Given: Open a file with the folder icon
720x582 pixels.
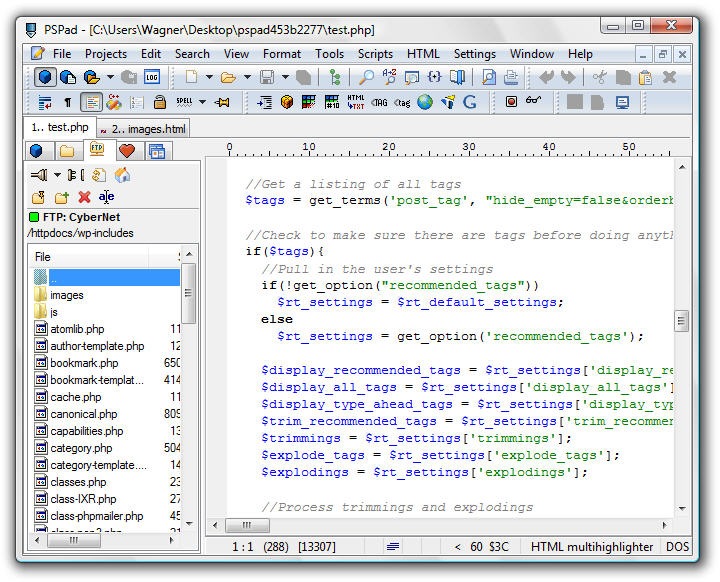Looking at the screenshot, I should pos(228,77).
